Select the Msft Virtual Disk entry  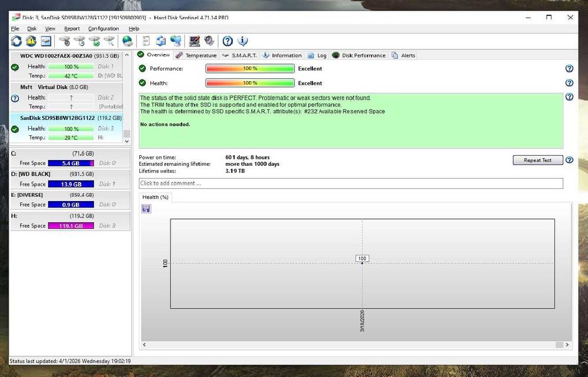66,97
